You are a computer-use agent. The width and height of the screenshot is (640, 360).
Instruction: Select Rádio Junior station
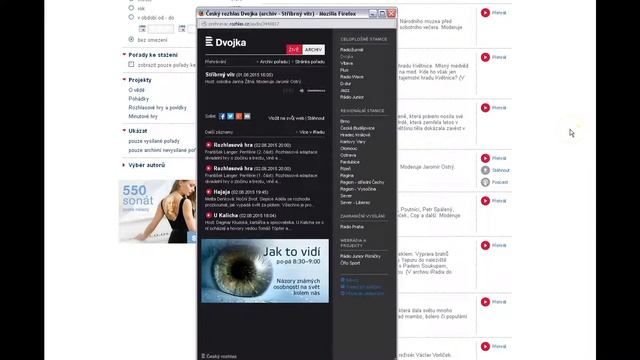(352, 97)
